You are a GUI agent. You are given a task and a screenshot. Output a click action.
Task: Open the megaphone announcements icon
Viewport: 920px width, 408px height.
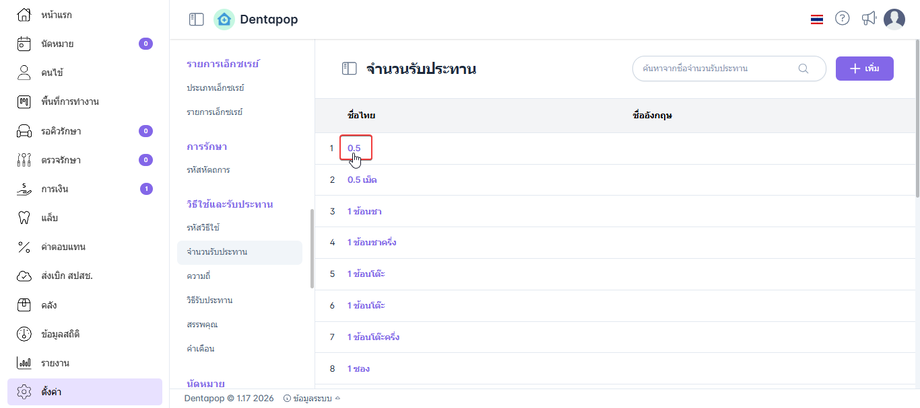(868, 19)
